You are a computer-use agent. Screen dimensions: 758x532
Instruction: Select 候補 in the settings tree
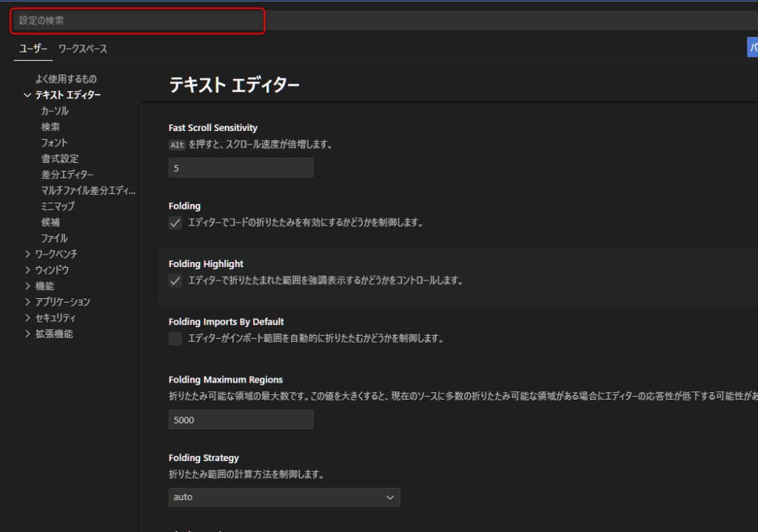coord(50,222)
